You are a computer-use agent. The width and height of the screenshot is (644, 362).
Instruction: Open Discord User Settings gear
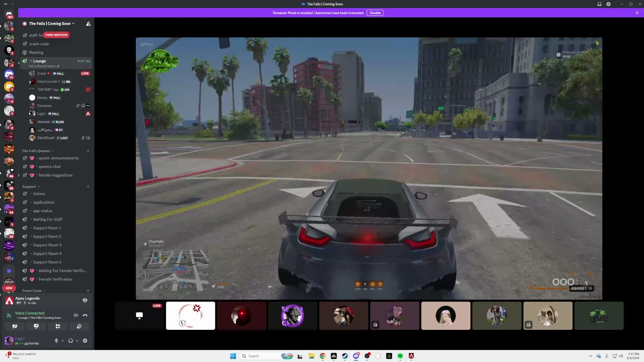click(85, 340)
